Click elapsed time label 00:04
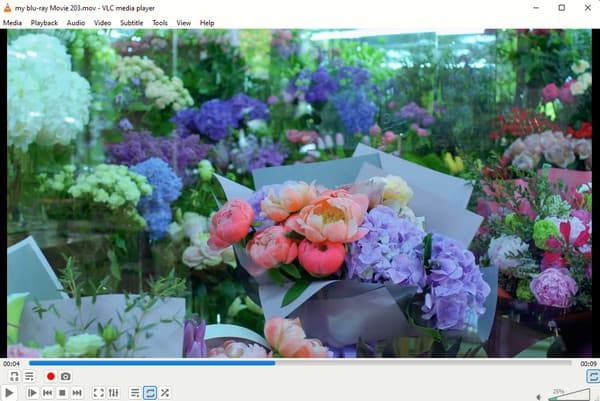The height and width of the screenshot is (401, 600). click(11, 364)
